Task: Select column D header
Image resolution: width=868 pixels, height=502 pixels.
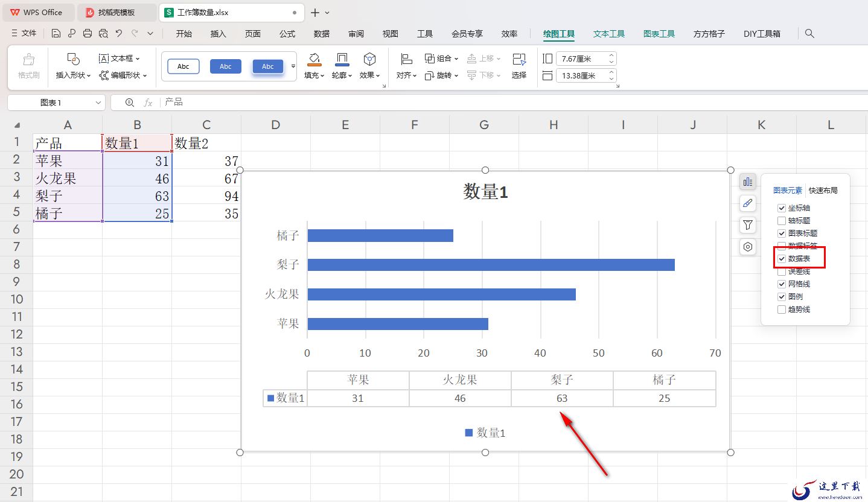Action: pos(276,125)
